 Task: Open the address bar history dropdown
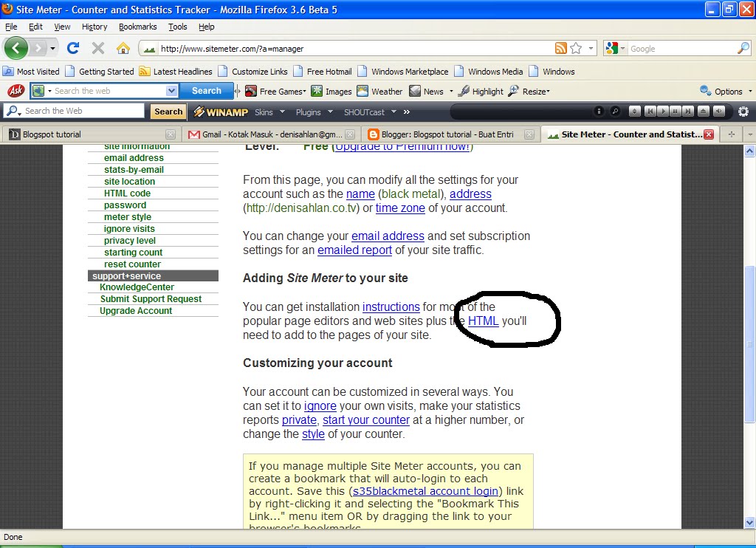pos(591,48)
